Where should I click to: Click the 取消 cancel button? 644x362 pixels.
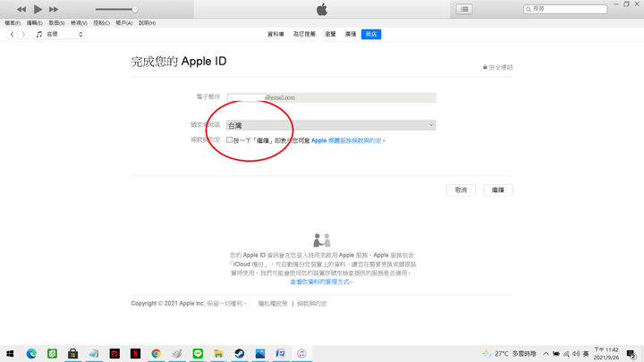pyautogui.click(x=461, y=190)
